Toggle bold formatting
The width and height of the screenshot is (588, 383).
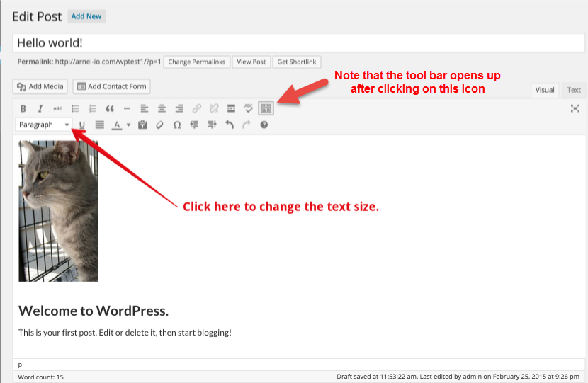(x=23, y=109)
